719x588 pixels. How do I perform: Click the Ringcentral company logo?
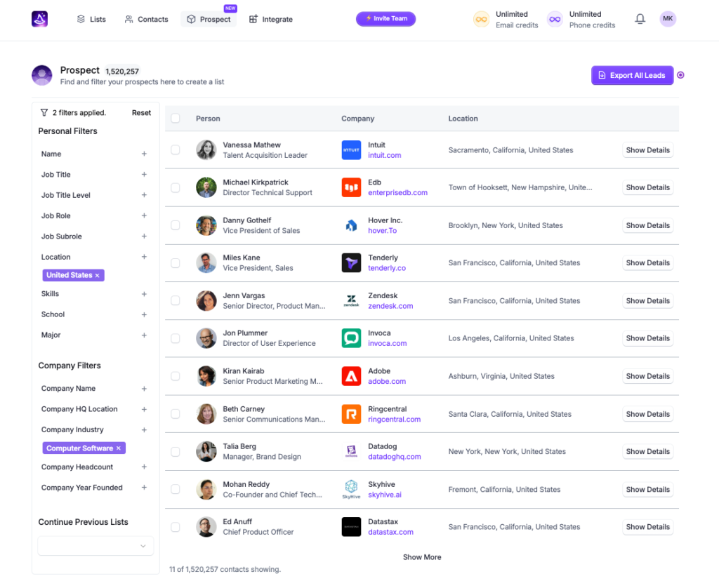pyautogui.click(x=351, y=414)
